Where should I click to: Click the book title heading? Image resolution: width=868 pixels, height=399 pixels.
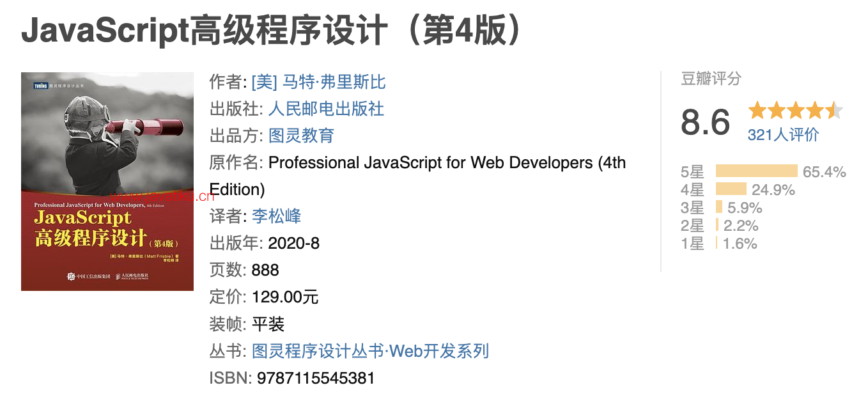[x=272, y=31]
